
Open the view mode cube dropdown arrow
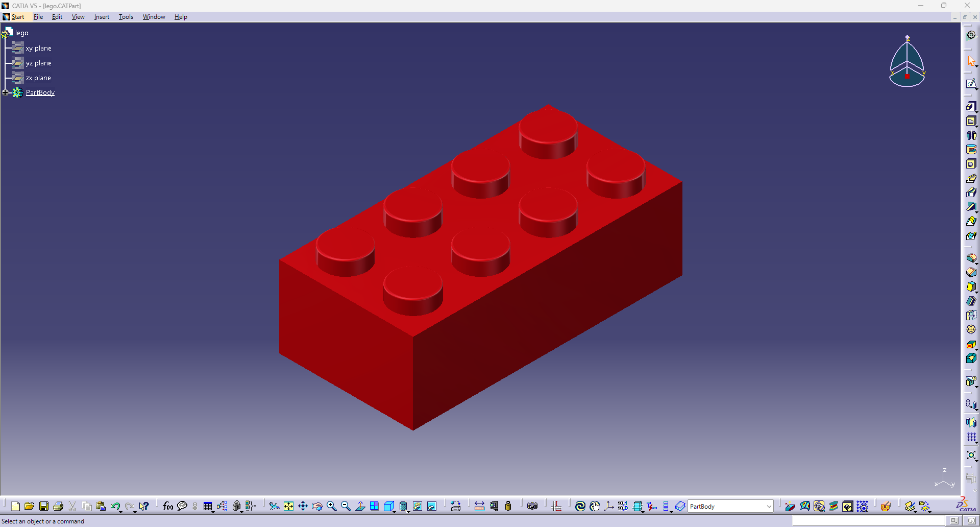tap(395, 511)
